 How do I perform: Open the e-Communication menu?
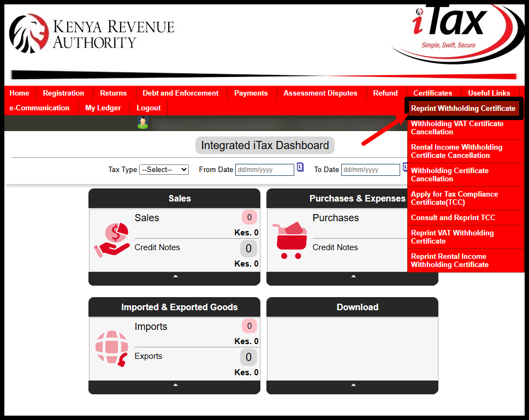pyautogui.click(x=39, y=108)
